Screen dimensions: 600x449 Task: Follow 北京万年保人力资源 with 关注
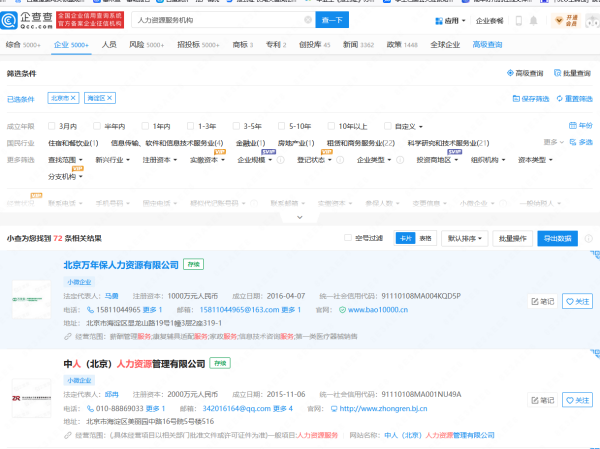[577, 301]
